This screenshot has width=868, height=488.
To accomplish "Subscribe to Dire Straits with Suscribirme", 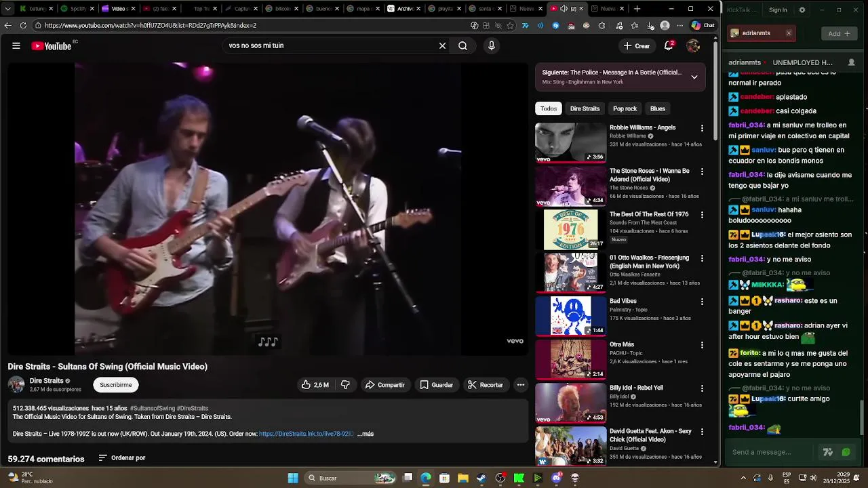I will tap(116, 385).
